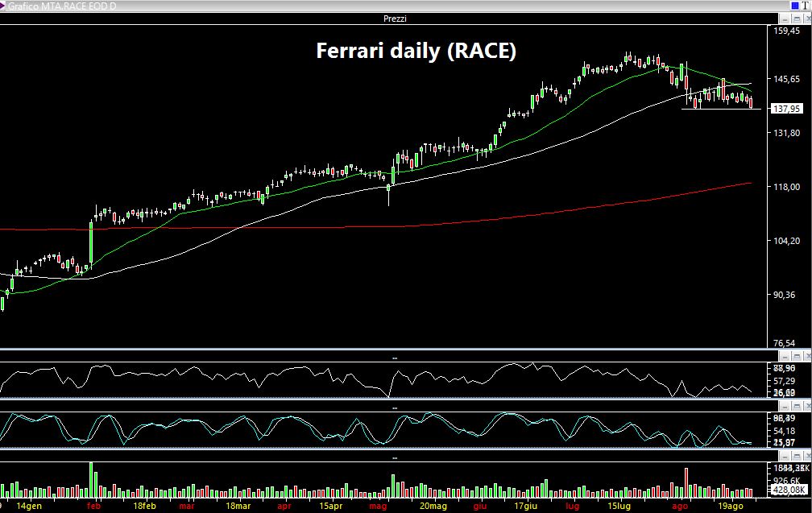Click the red giu month label
This screenshot has height=513, width=812.
point(479,506)
